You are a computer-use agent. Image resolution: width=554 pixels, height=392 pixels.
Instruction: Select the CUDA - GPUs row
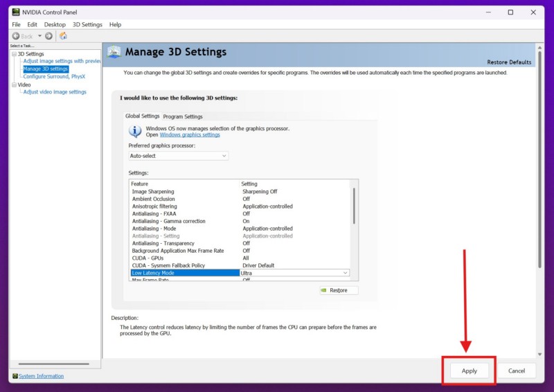click(240, 258)
